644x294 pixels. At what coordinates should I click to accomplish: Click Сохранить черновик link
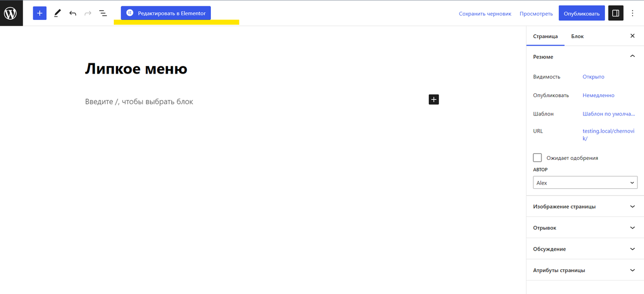pyautogui.click(x=485, y=13)
